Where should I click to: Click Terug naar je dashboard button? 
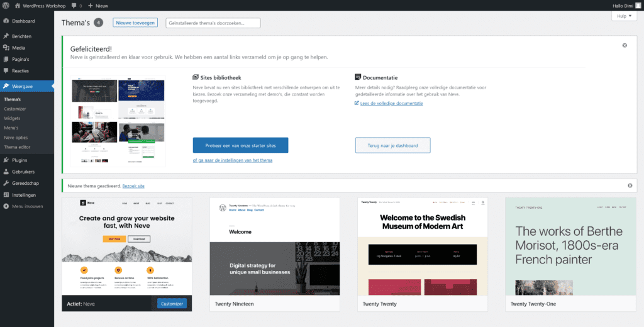392,145
